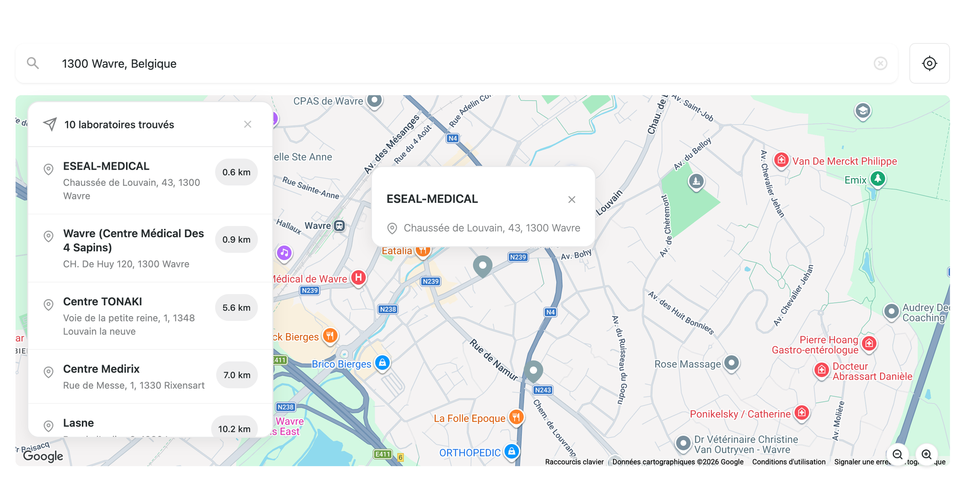
Task: Click the pin icon beside Centre Medirix
Action: coord(49,372)
